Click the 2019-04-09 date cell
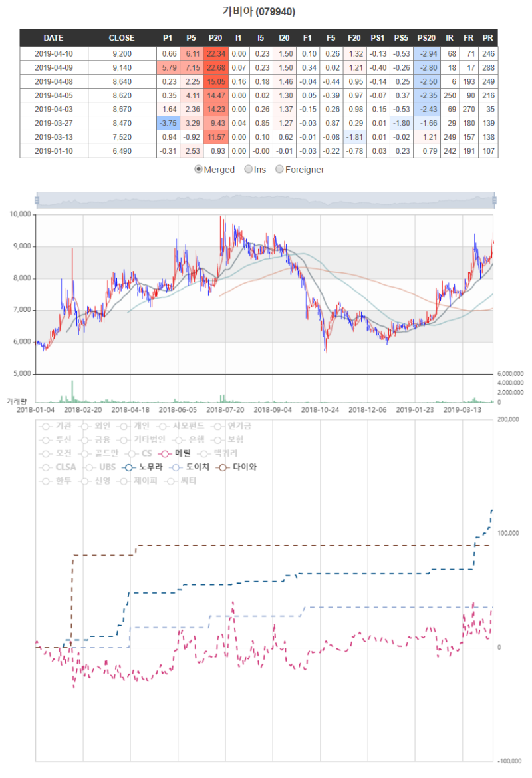This screenshot has height=778, width=532. (x=54, y=67)
